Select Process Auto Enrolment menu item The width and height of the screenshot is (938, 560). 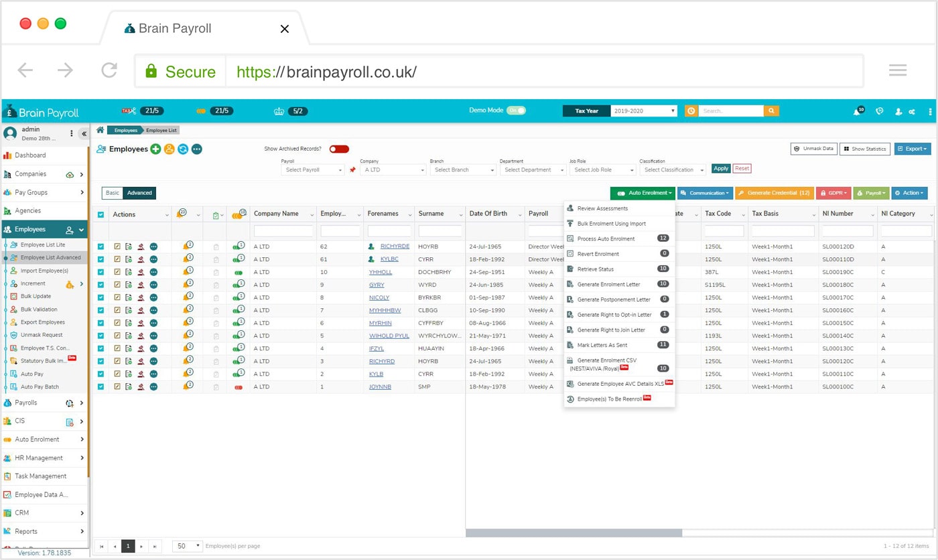coord(619,238)
